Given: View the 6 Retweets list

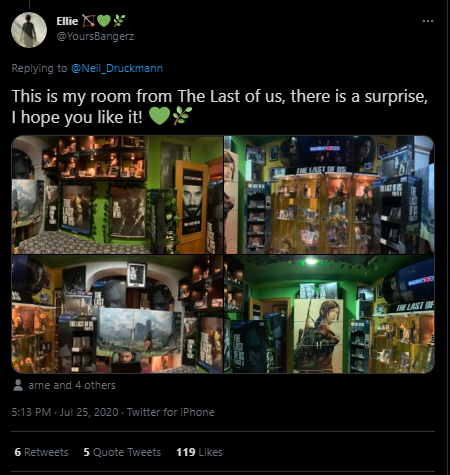Looking at the screenshot, I should click(41, 452).
